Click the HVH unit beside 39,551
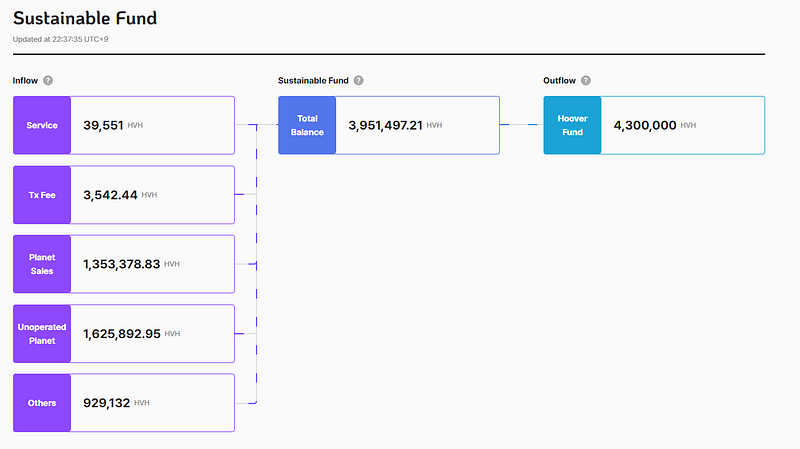The height and width of the screenshot is (449, 800). coord(135,126)
